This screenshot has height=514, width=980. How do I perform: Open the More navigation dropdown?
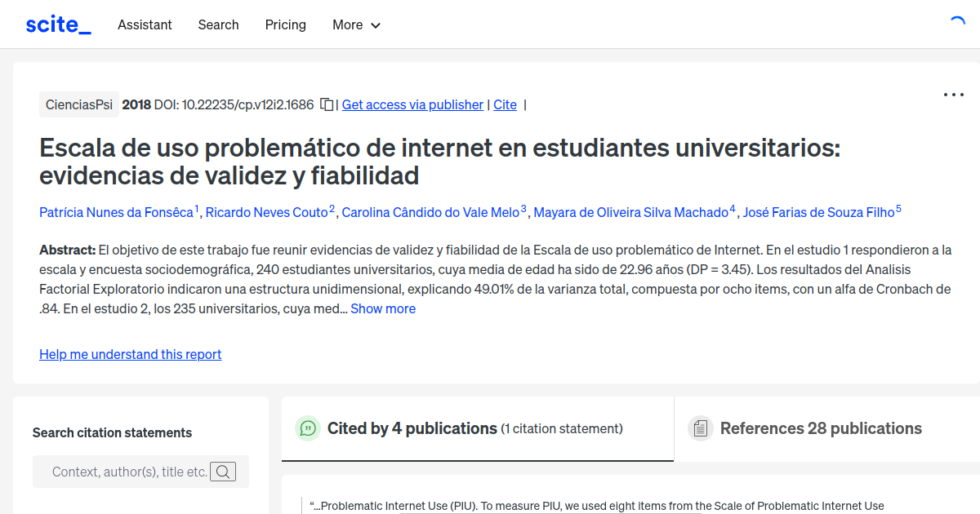click(355, 24)
